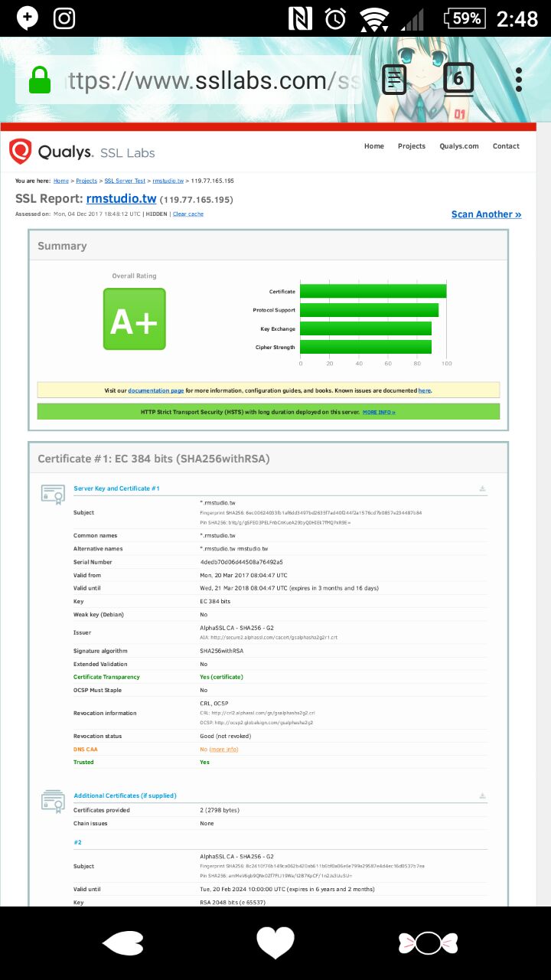
Task: Open the browser three-dot overflow menu
Action: (519, 80)
